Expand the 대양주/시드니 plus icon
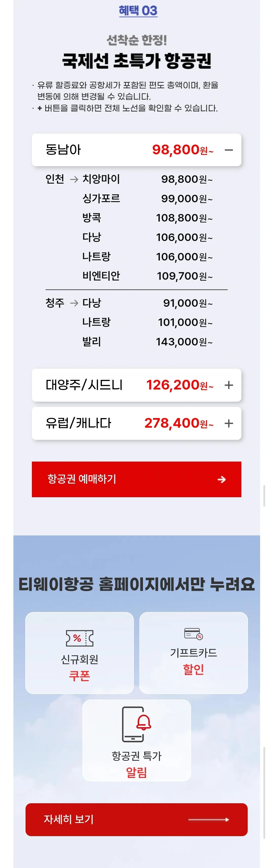Viewport: 273px width, 868px height. pos(229,385)
